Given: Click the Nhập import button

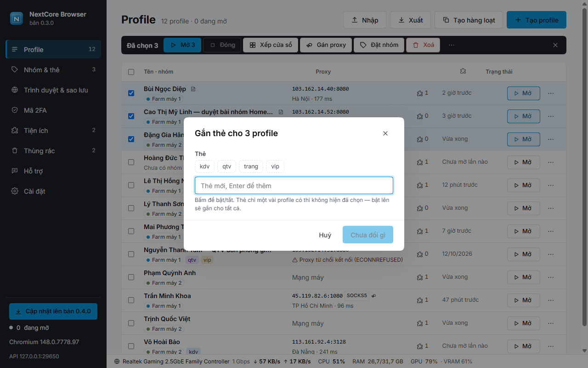Looking at the screenshot, I should [x=365, y=20].
